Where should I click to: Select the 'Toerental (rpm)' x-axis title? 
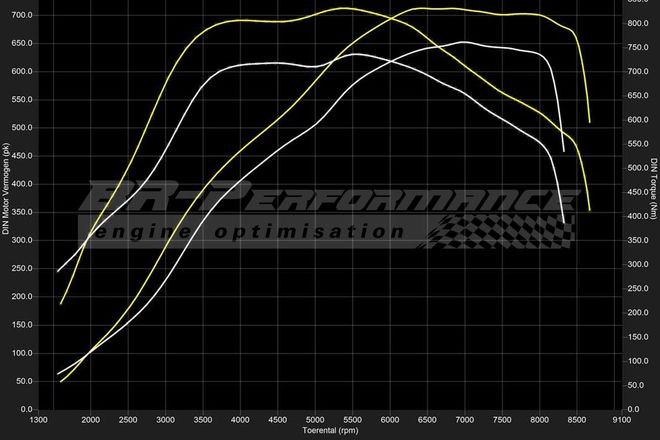329,431
